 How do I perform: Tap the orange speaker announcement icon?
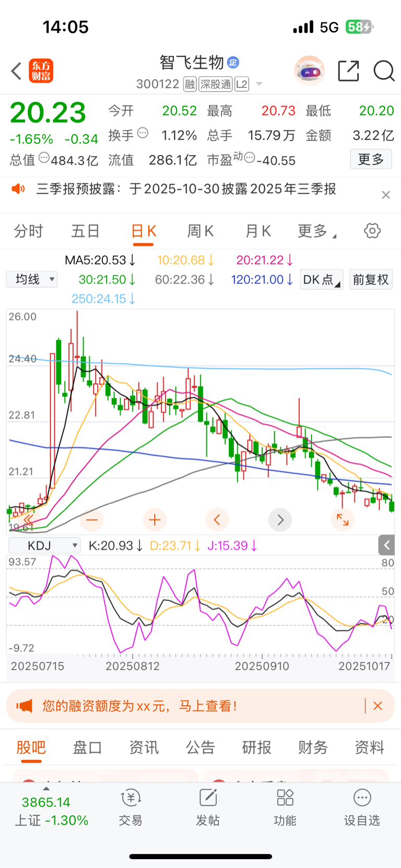point(18,189)
